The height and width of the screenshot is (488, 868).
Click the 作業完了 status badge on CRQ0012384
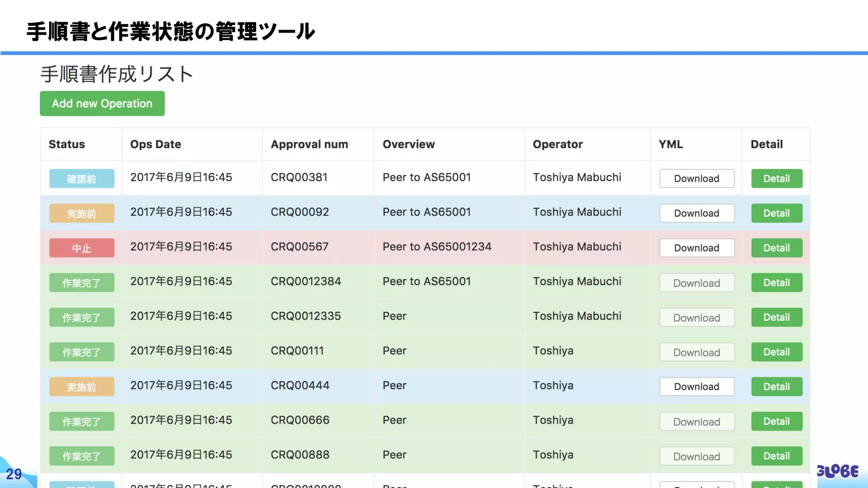pos(82,283)
